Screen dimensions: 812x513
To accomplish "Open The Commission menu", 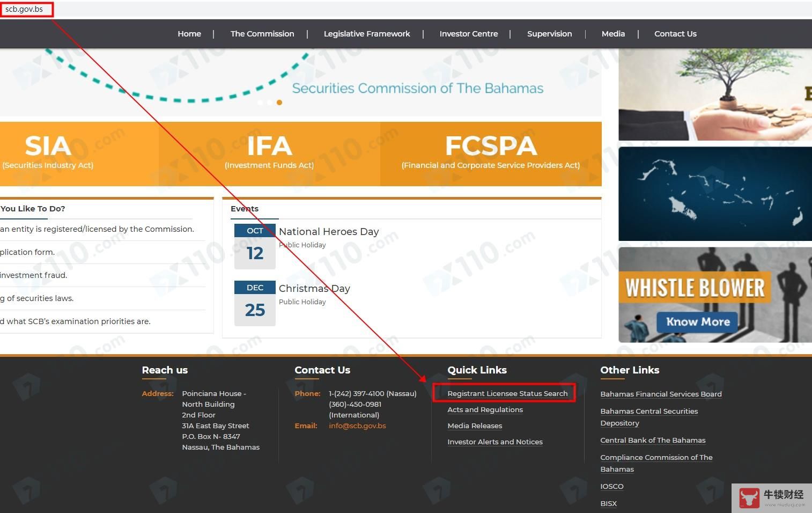I will point(262,34).
